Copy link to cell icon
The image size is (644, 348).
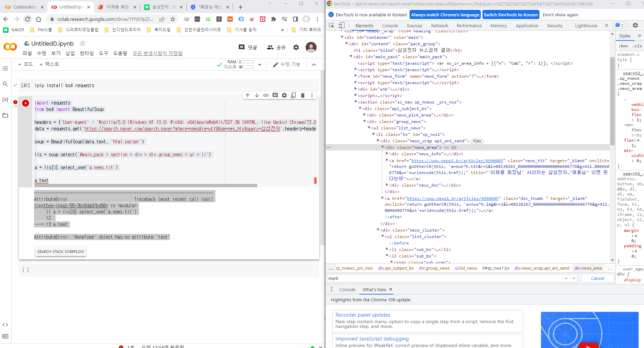266,95
